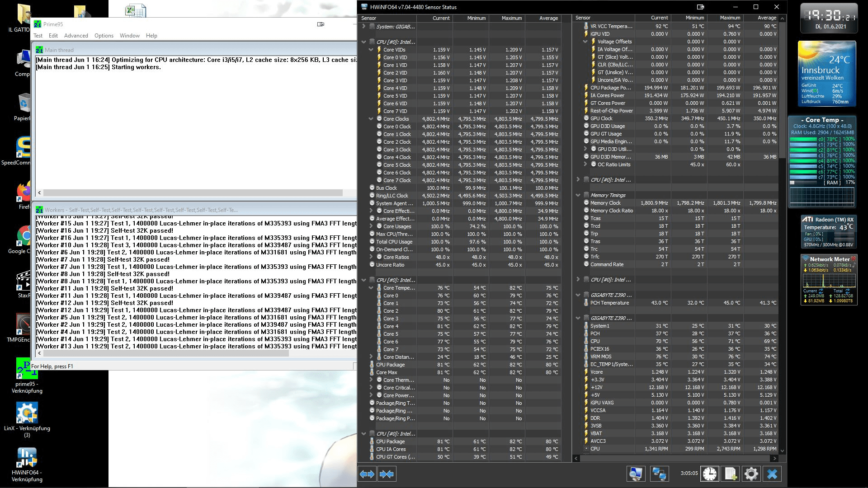The image size is (868, 488).
Task: Open Prime95 Test menu
Action: point(38,36)
